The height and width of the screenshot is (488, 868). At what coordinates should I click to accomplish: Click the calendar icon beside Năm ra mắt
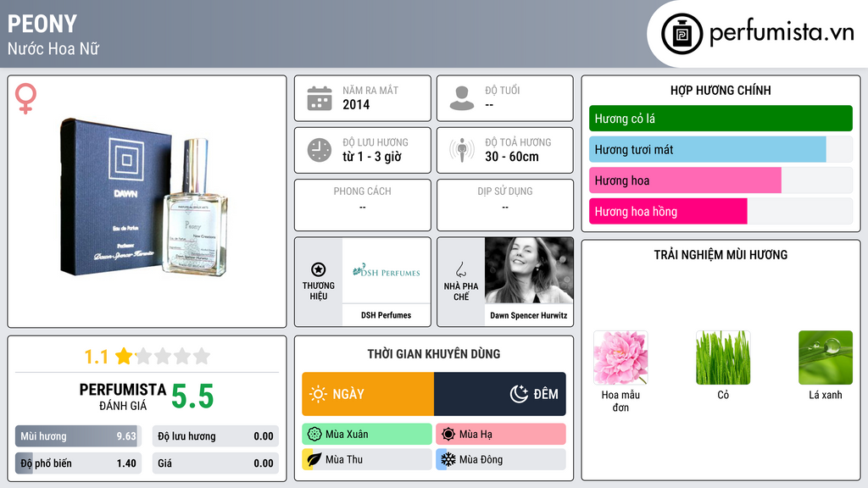coord(320,98)
